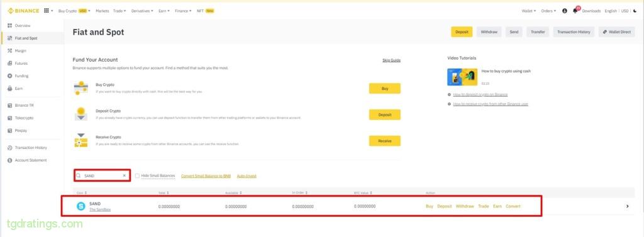Click the Deposit Crypto illustration
This screenshot has height=237, width=644.
[81, 114]
